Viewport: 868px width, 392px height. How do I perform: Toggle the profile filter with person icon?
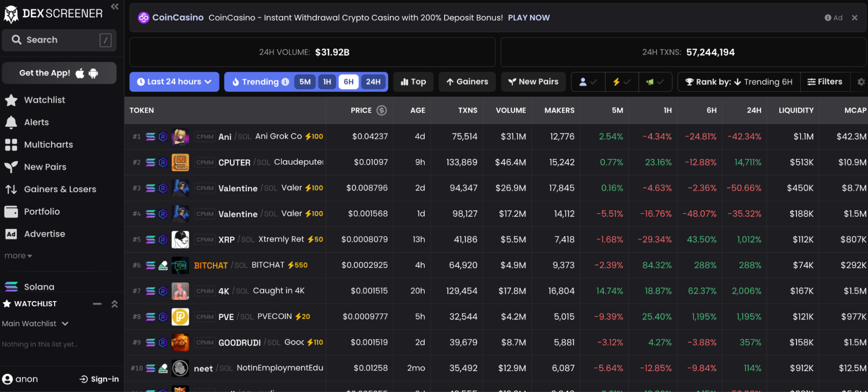click(588, 82)
